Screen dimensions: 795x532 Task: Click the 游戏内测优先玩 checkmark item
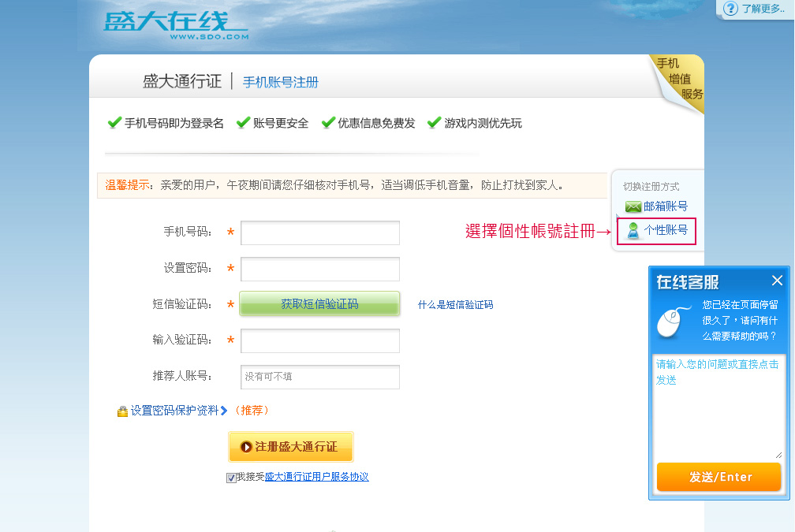[x=475, y=123]
